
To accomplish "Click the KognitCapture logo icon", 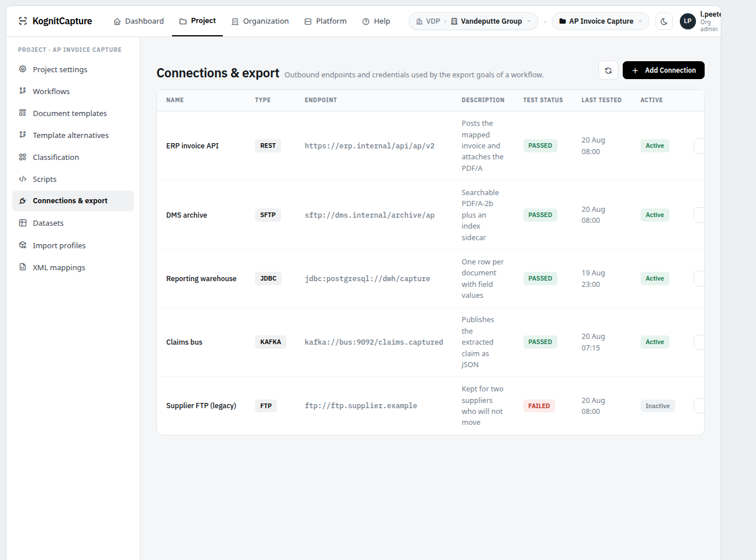I will pyautogui.click(x=23, y=21).
